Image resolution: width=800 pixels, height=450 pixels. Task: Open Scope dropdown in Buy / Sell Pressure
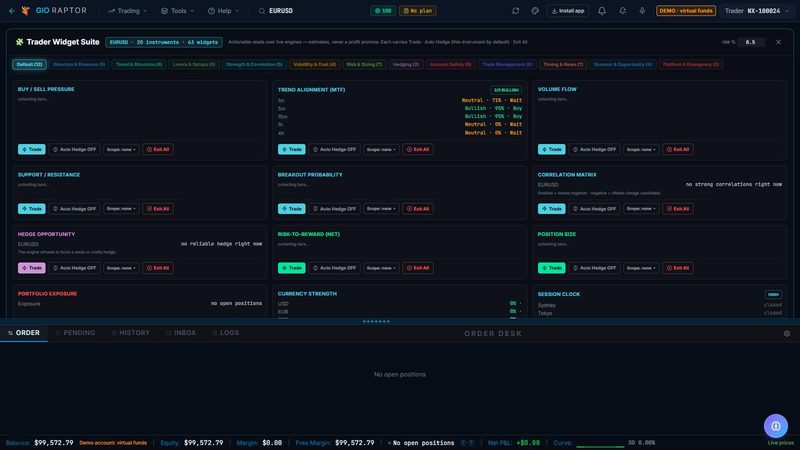pyautogui.click(x=121, y=149)
